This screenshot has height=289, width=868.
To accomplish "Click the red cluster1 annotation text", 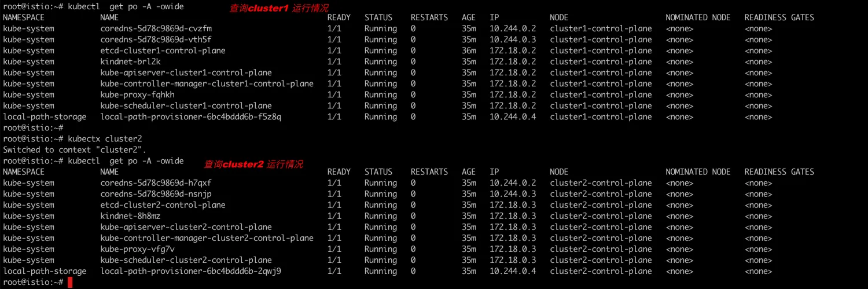I will pos(278,8).
